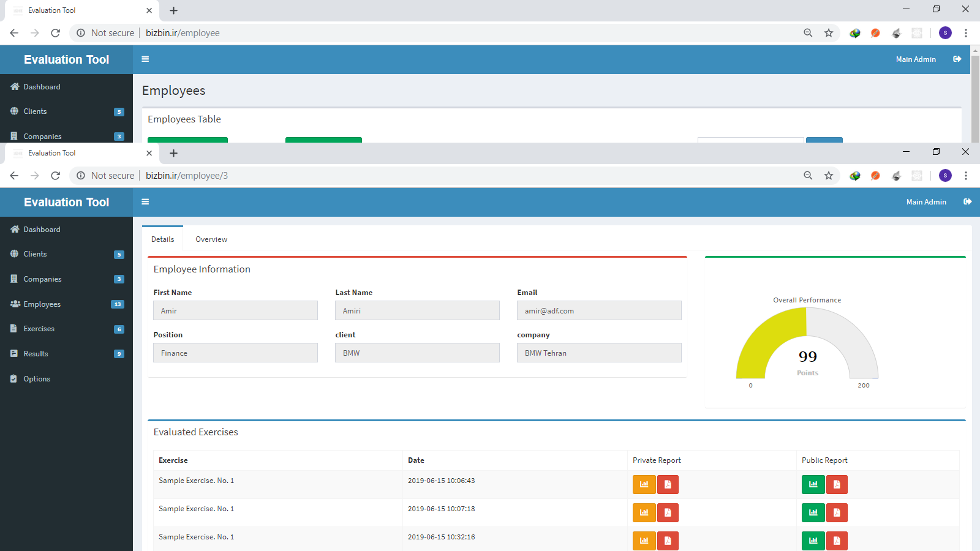Click the Last Name field containing Amiri
Viewport: 980px width, 551px height.
[417, 310]
